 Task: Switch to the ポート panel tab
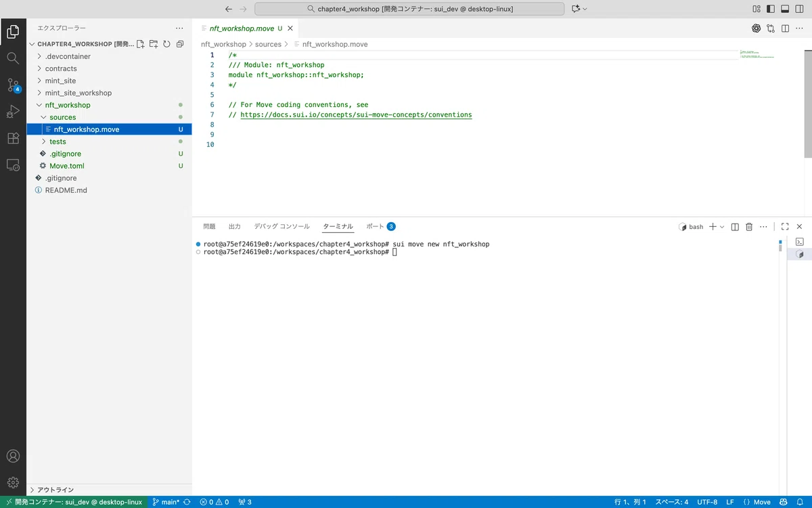coord(380,227)
